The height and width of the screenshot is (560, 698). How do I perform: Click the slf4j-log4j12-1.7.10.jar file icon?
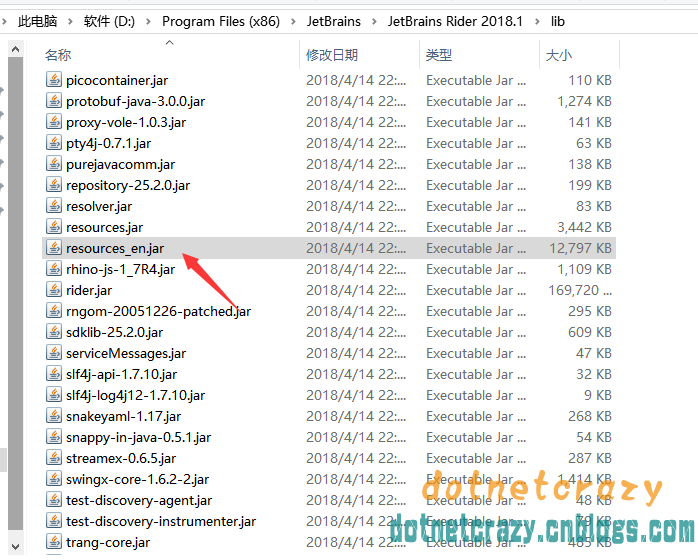[x=54, y=395]
